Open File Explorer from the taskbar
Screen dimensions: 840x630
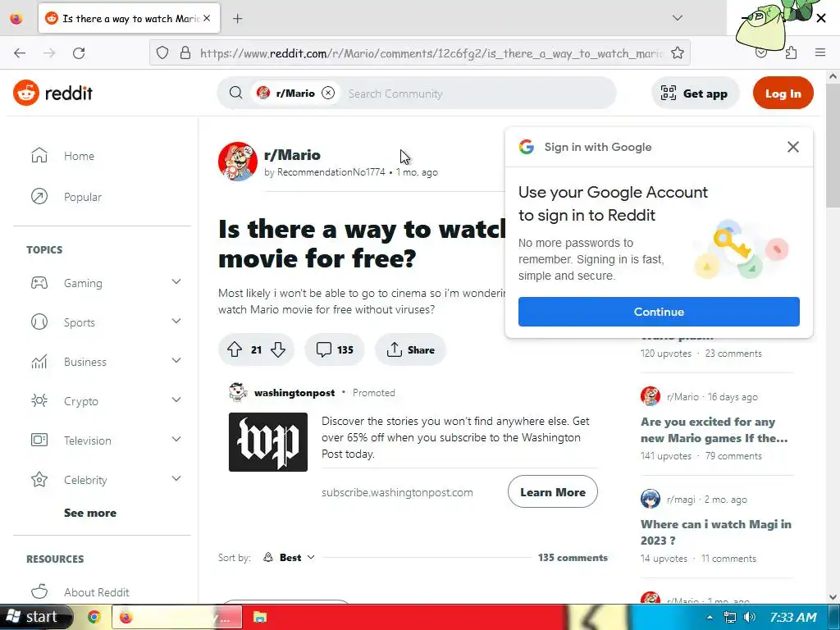pyautogui.click(x=260, y=617)
